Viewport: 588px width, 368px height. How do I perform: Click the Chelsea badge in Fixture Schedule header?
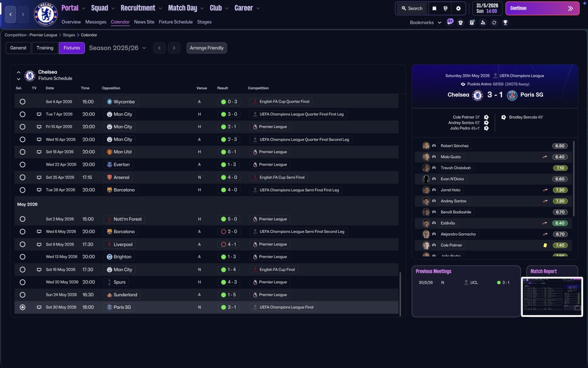pos(30,75)
